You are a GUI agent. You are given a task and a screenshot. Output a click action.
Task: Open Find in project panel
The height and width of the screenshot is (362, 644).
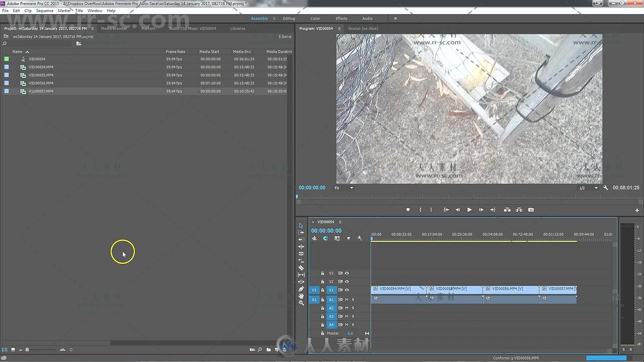tap(260, 349)
